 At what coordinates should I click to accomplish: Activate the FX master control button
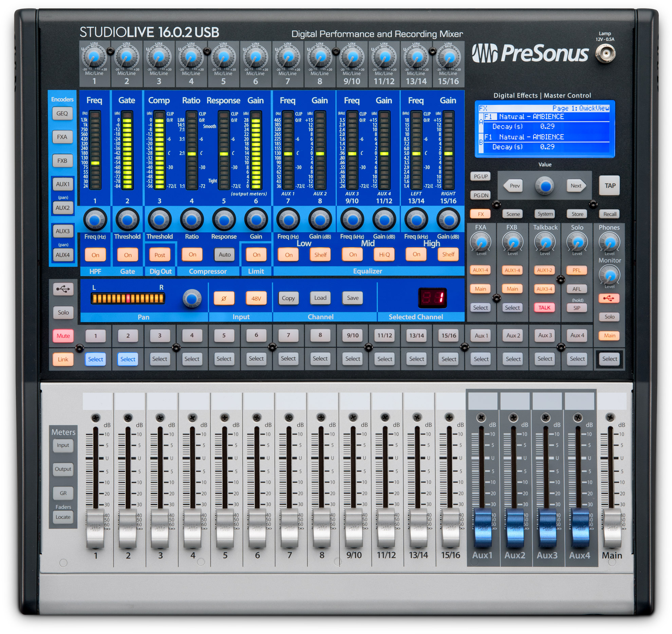(481, 214)
